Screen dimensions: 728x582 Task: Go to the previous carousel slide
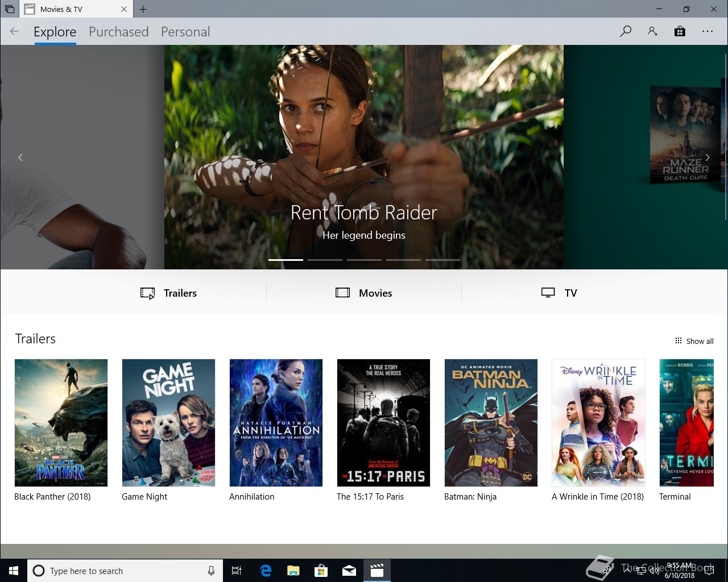(x=20, y=157)
